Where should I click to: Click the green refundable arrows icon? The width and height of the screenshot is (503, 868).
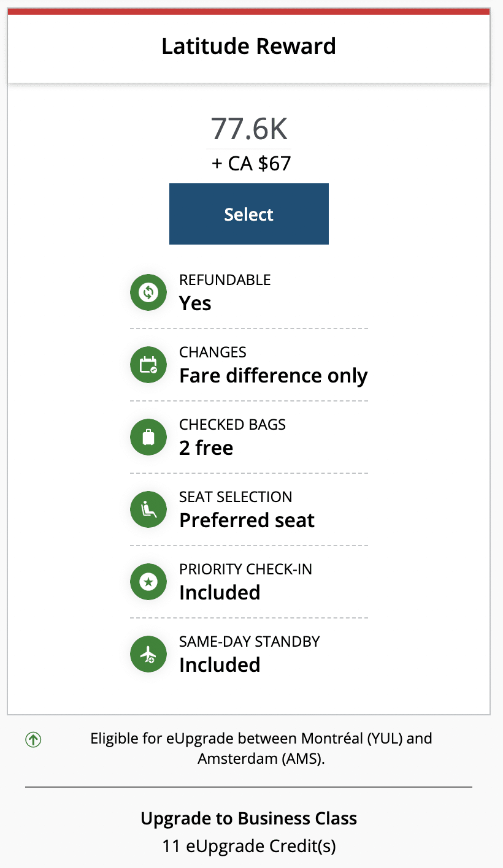[x=148, y=292]
